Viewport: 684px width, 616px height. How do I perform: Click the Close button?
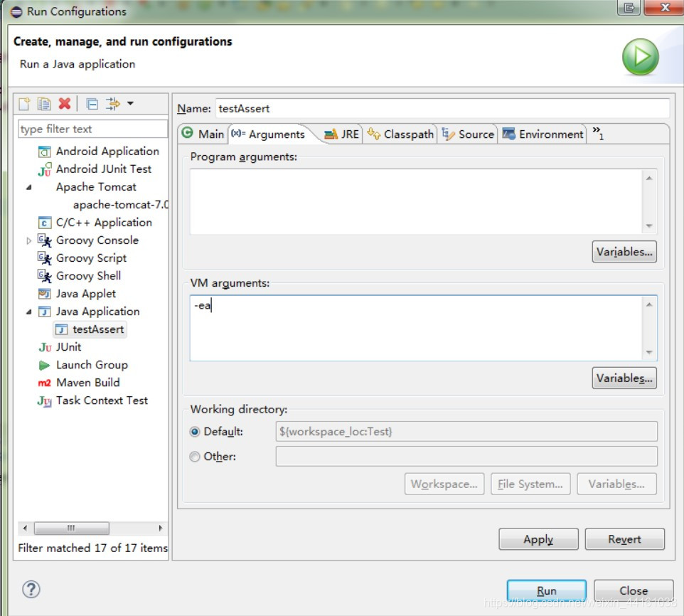tap(634, 590)
